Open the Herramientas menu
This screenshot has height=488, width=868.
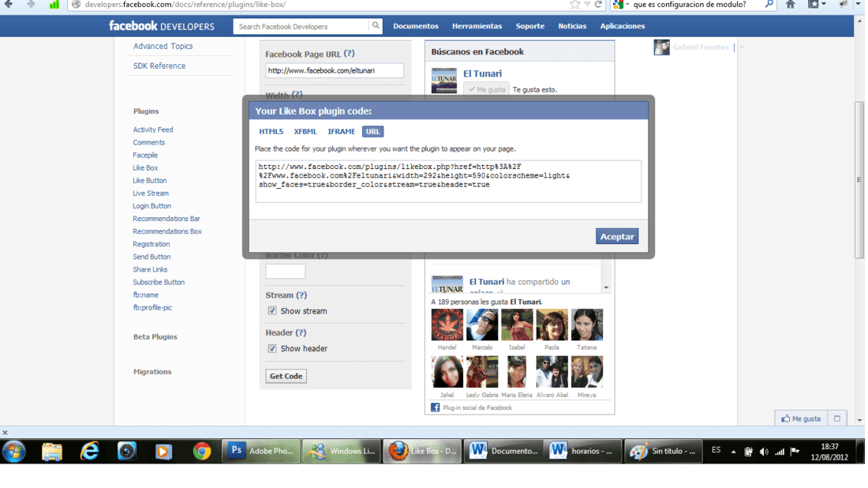point(477,26)
